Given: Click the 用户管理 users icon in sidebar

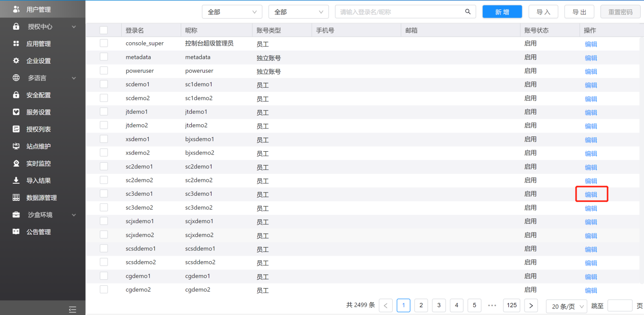Looking at the screenshot, I should click(x=16, y=9).
